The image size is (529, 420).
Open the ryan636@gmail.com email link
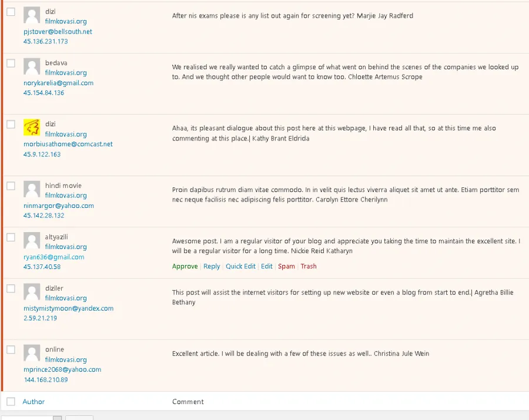tap(53, 257)
